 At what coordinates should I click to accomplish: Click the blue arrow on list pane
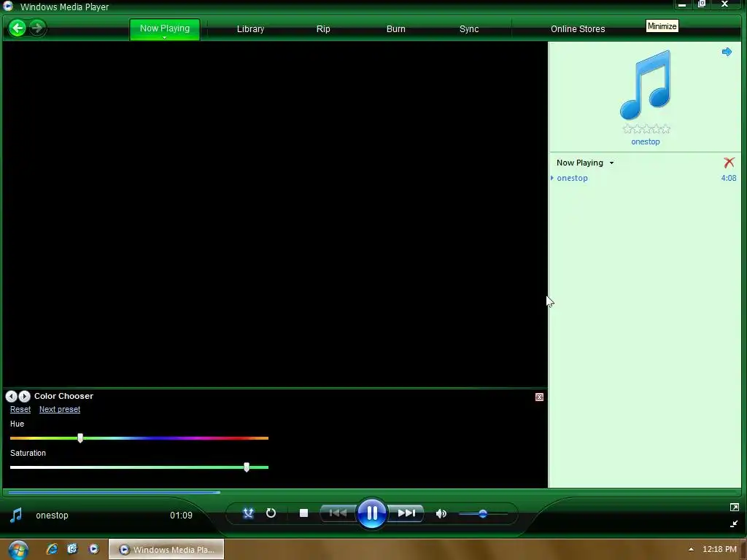[727, 52]
